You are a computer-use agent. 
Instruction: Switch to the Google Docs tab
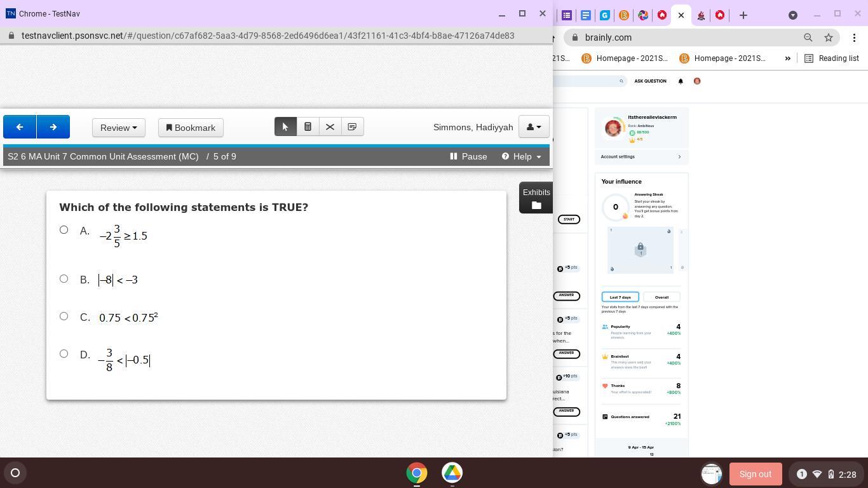coord(586,15)
